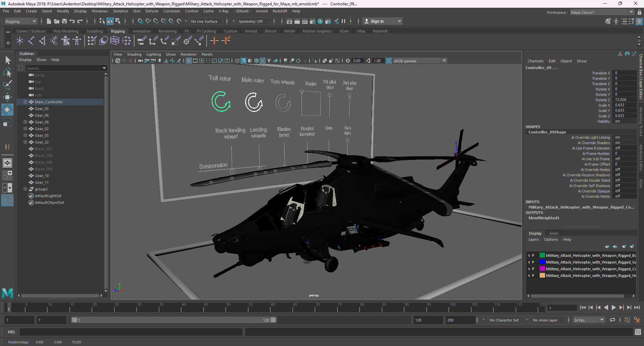This screenshot has width=644, height=346.
Task: Click No Live Surface field
Action: (x=206, y=21)
